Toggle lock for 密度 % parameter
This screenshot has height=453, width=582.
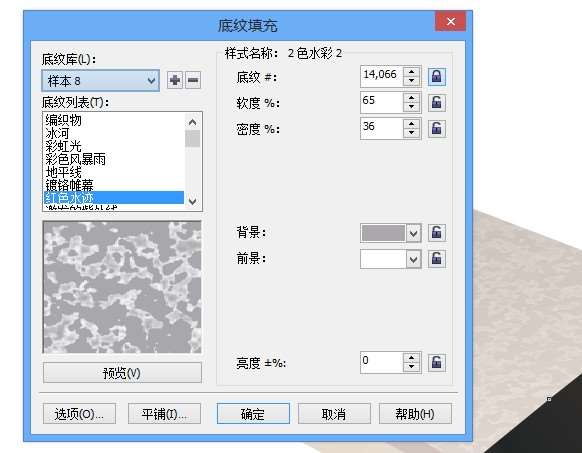coord(436,129)
